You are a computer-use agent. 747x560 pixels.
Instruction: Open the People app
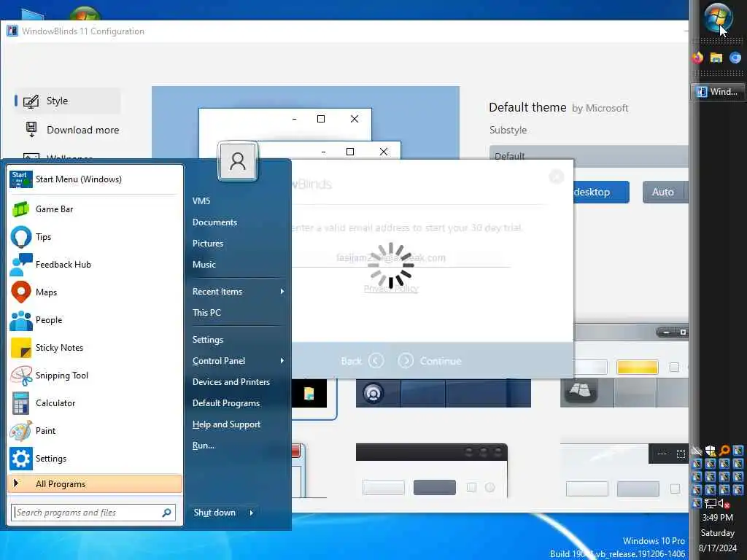click(x=96, y=320)
